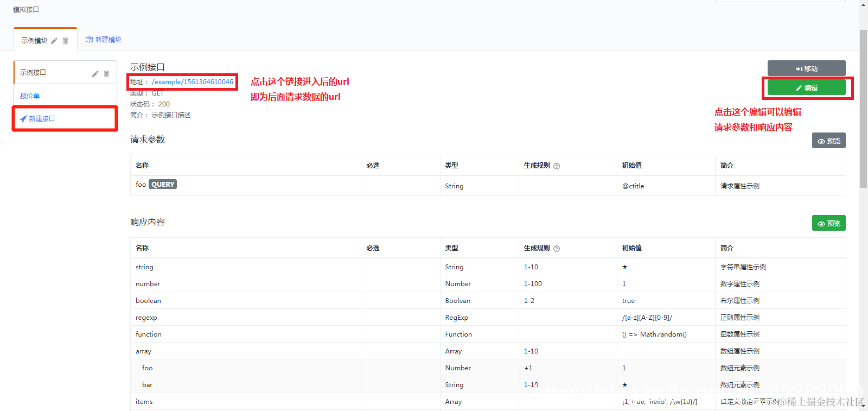Click the green 编辑 button
The height and width of the screenshot is (411, 868).
807,87
